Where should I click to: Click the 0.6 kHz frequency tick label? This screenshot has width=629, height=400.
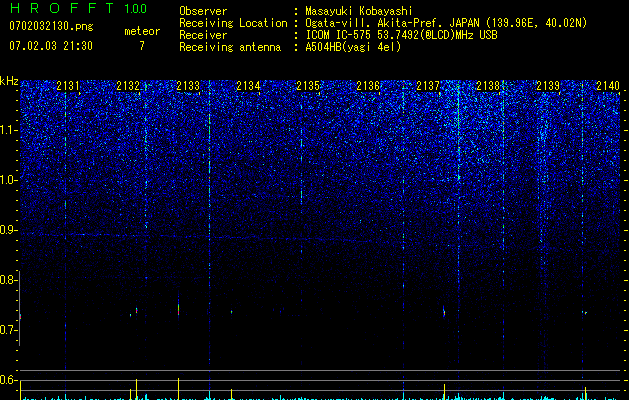(x=7, y=380)
